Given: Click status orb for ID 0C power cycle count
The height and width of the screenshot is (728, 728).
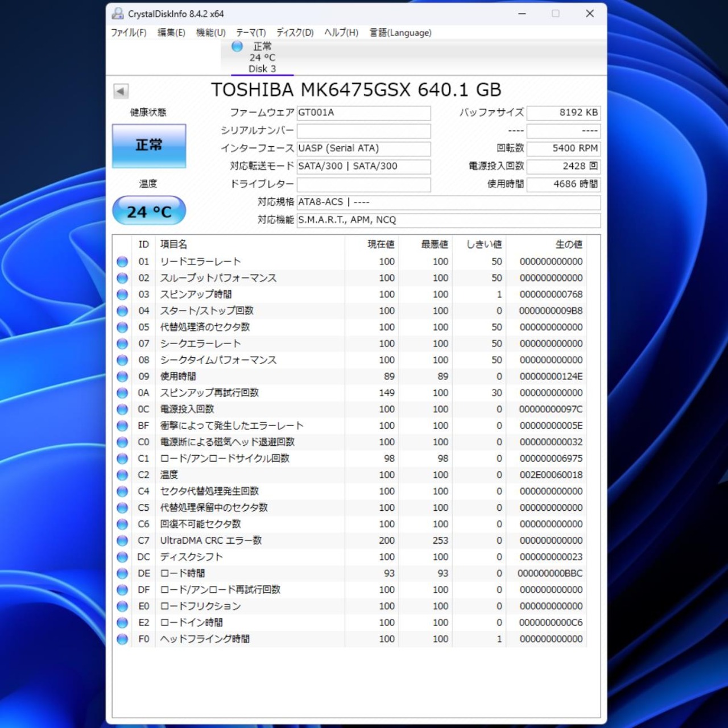Looking at the screenshot, I should pos(122,409).
